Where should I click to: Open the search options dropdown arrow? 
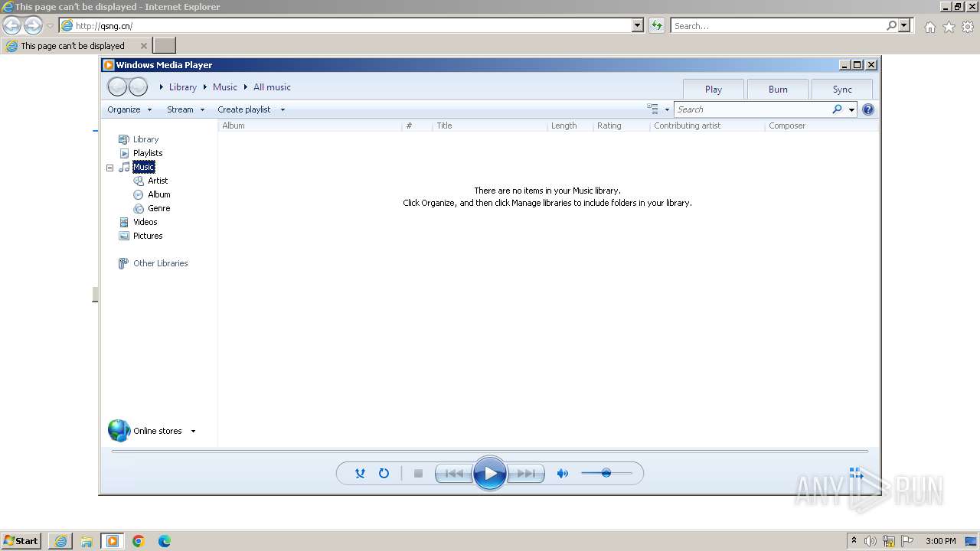[851, 109]
